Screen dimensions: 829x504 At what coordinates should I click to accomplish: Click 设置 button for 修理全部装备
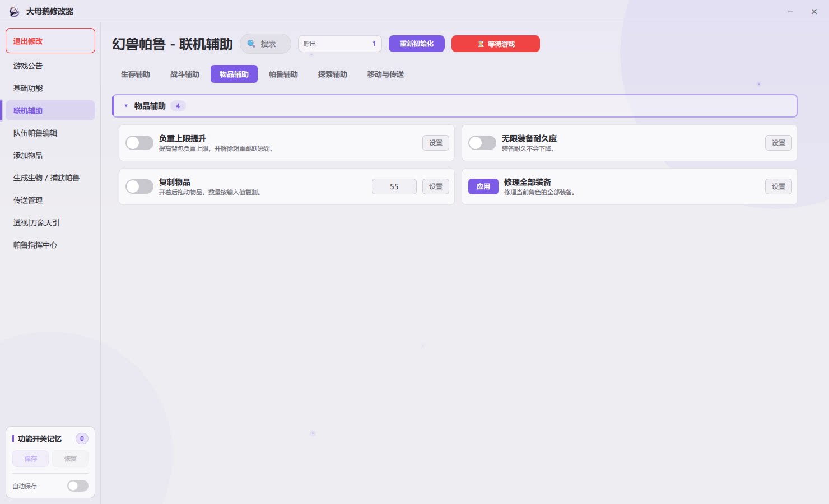pos(779,186)
